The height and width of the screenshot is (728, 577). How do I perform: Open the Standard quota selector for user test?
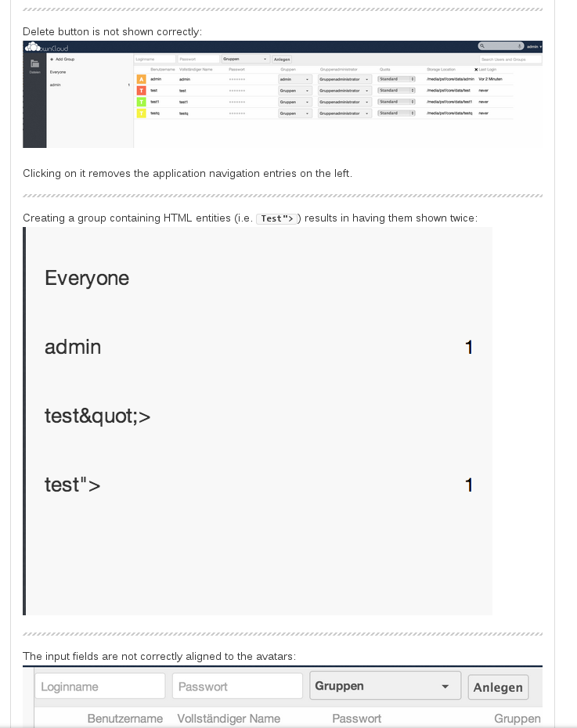pos(396,91)
